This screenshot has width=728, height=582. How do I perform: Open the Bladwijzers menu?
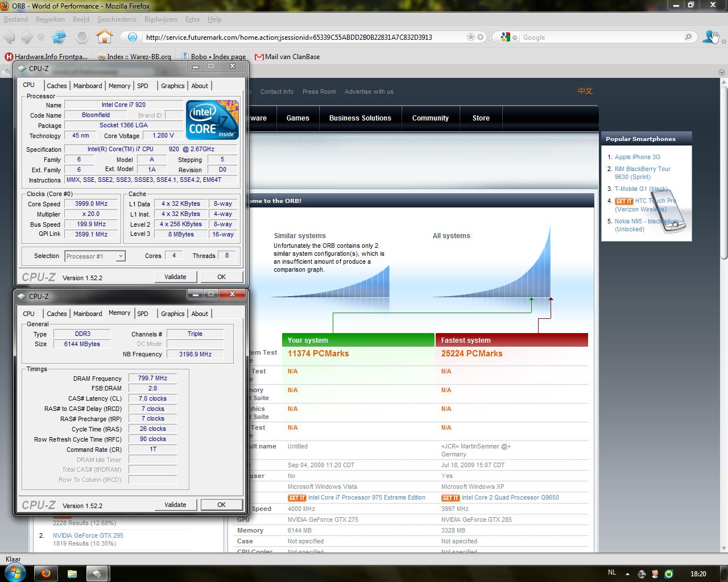click(161, 19)
